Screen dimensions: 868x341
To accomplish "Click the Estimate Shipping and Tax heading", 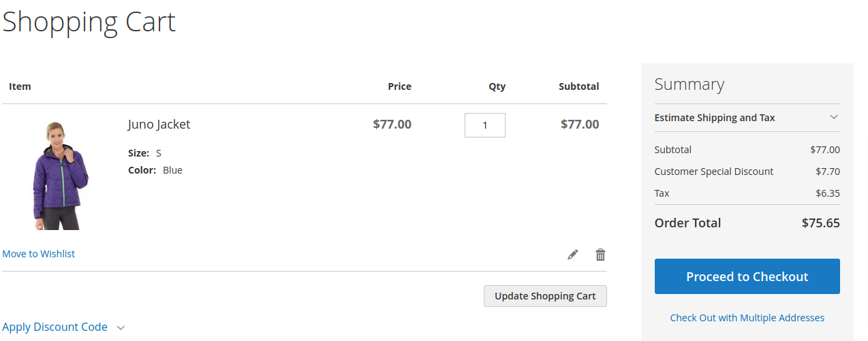I will click(x=714, y=118).
